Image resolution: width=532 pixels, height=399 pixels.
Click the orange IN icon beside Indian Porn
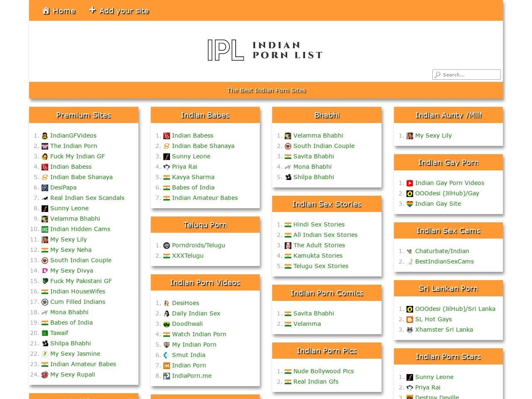pos(167,366)
